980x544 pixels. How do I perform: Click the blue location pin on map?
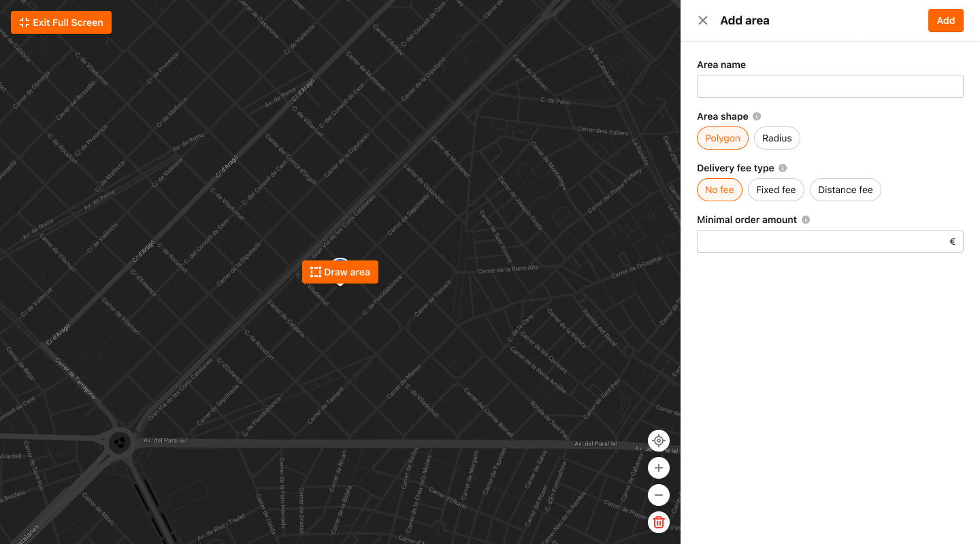pos(340,261)
